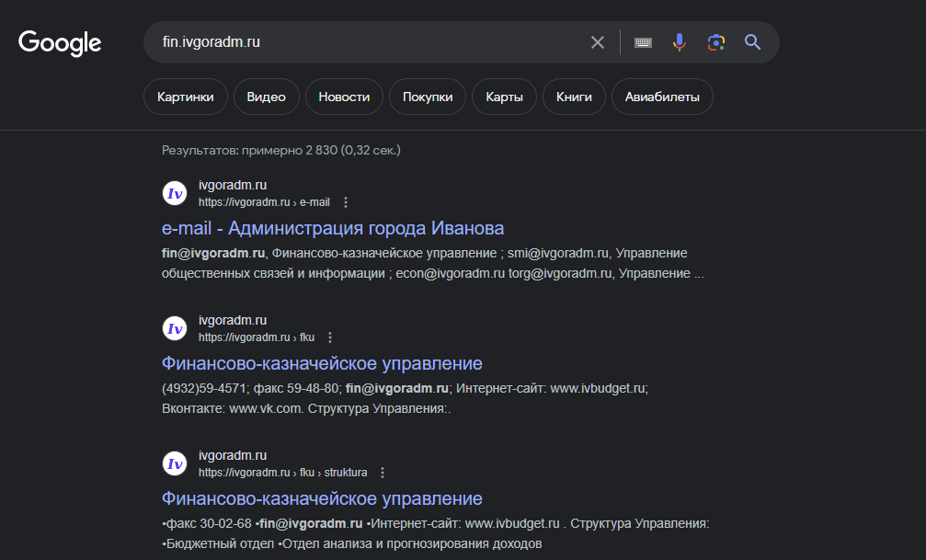This screenshot has height=560, width=926.
Task: Open the three-dot menu beside the fku result
Action: pyautogui.click(x=330, y=337)
